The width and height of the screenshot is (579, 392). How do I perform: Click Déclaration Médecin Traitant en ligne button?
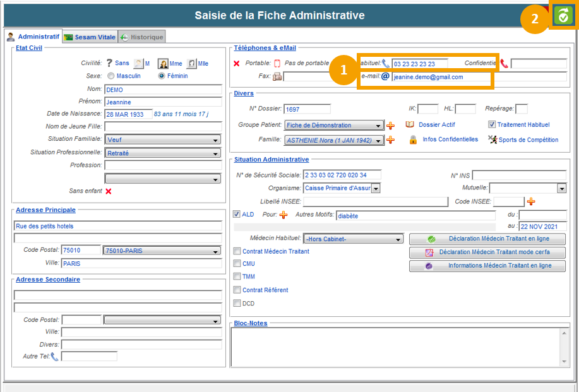click(x=487, y=239)
